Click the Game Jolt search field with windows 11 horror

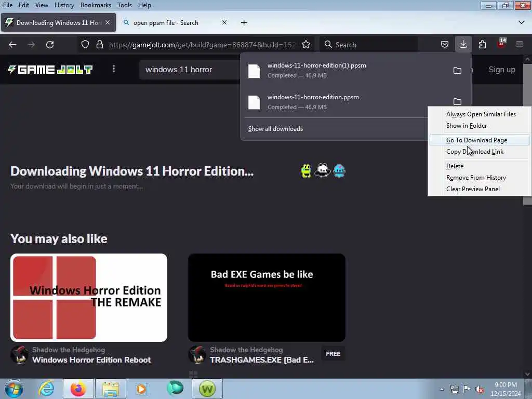pos(190,70)
